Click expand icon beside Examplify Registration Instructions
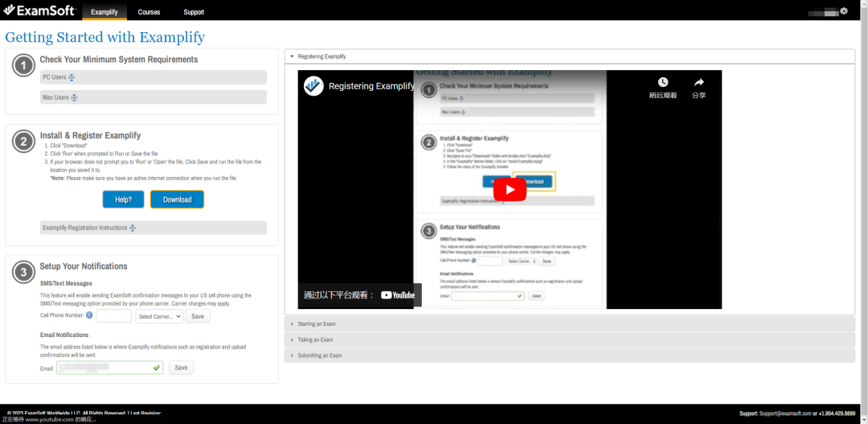The width and height of the screenshot is (868, 424). [x=133, y=228]
